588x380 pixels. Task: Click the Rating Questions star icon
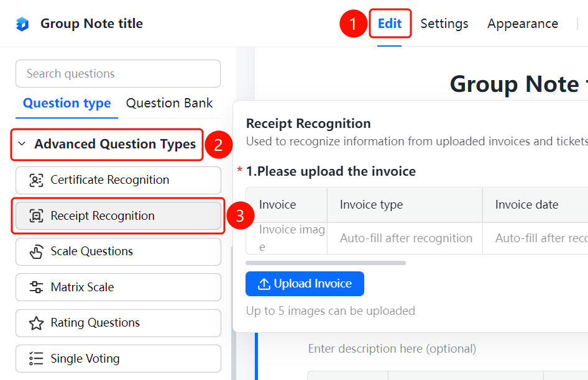coord(37,323)
